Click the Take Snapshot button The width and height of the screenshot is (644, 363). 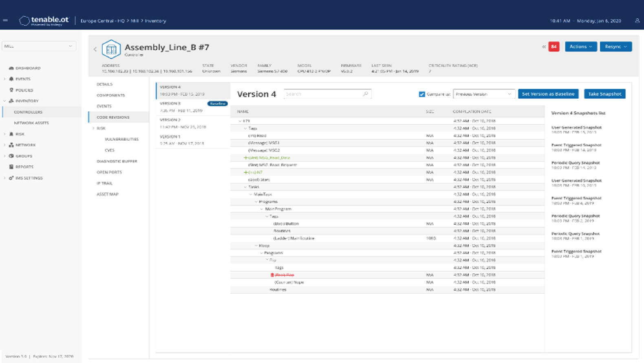pos(604,94)
